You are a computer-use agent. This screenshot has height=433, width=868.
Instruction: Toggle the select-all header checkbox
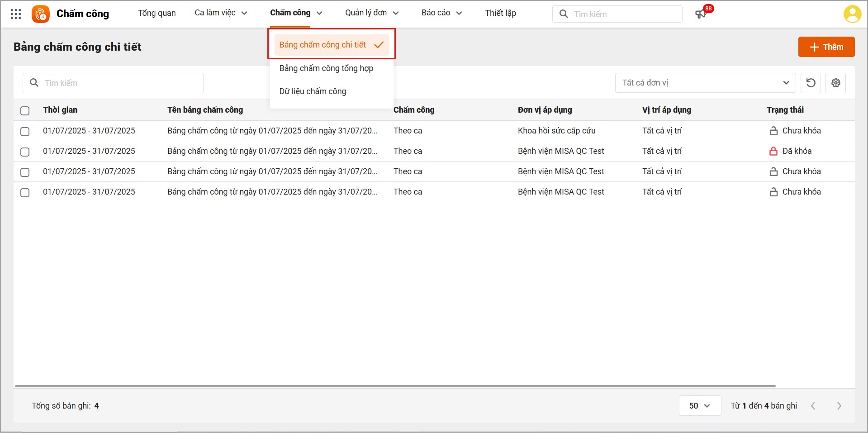[25, 110]
